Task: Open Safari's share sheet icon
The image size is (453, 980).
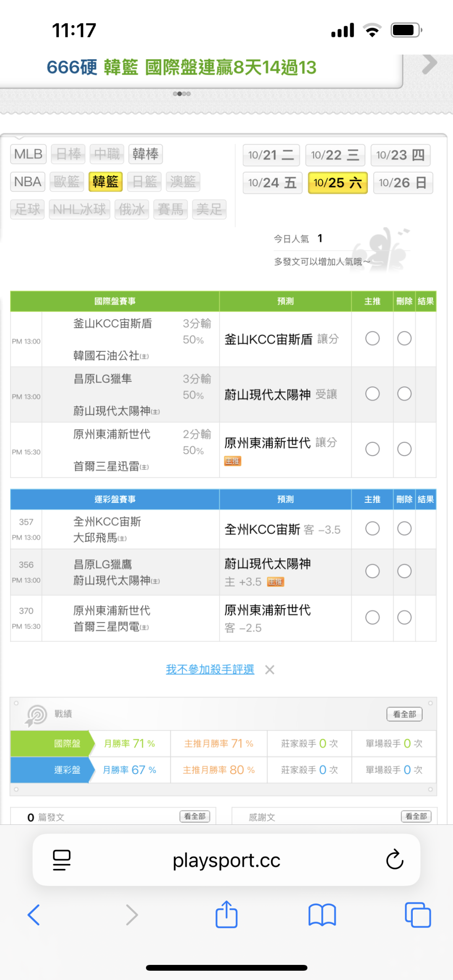Action: click(x=226, y=915)
